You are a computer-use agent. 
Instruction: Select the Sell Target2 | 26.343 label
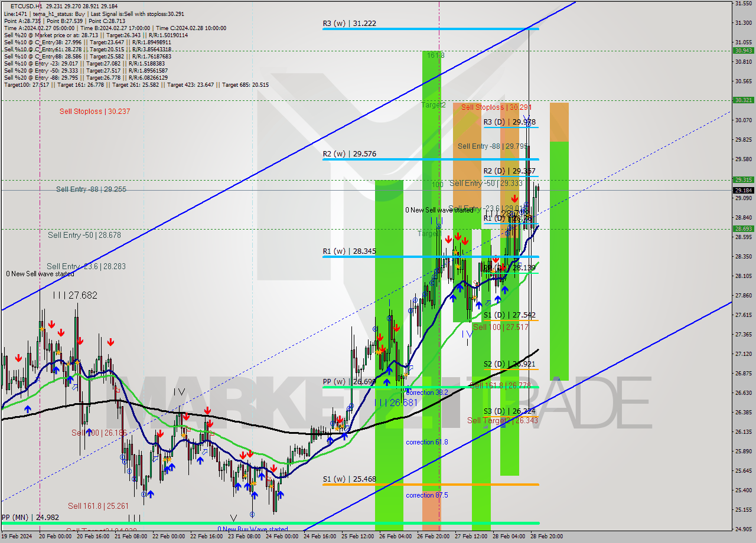tap(502, 420)
